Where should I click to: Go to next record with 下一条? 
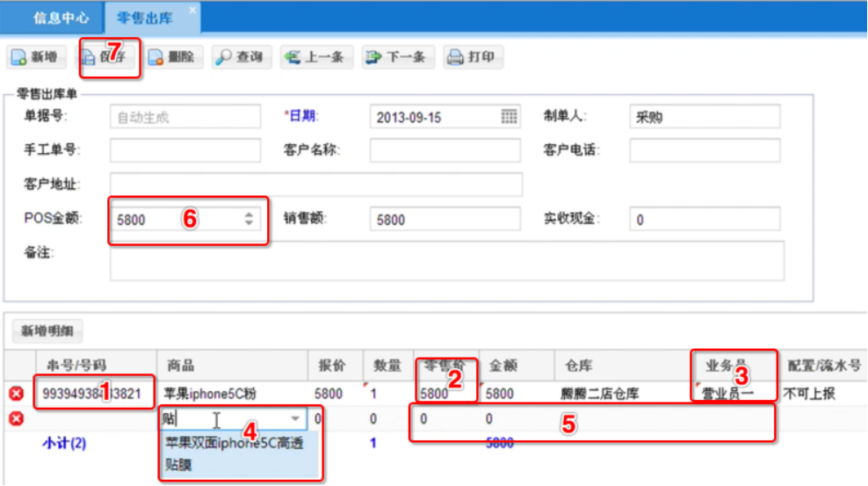(x=398, y=57)
